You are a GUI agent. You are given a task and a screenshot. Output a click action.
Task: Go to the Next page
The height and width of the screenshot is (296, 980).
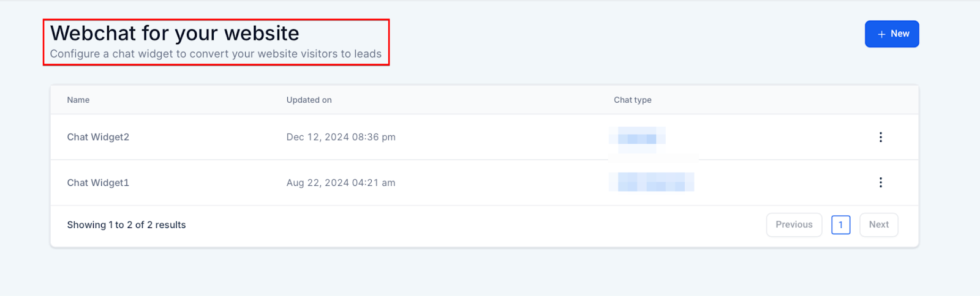tap(878, 224)
